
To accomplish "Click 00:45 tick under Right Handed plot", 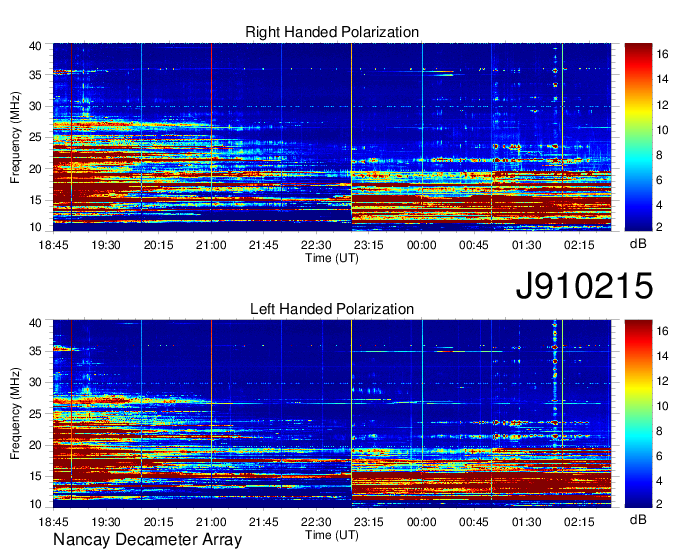I will (474, 245).
